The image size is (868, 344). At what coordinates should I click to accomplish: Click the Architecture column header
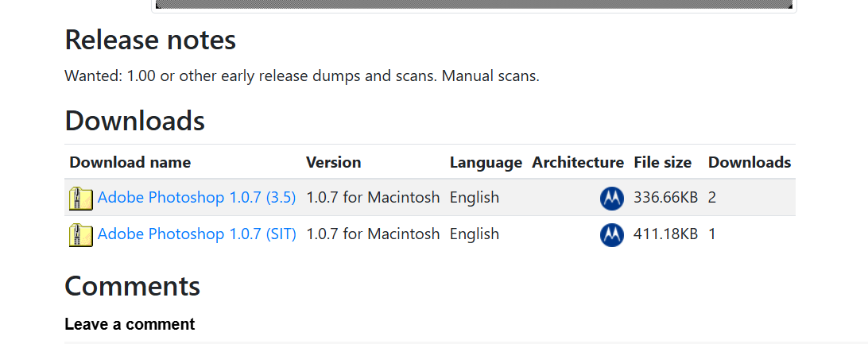click(x=578, y=162)
